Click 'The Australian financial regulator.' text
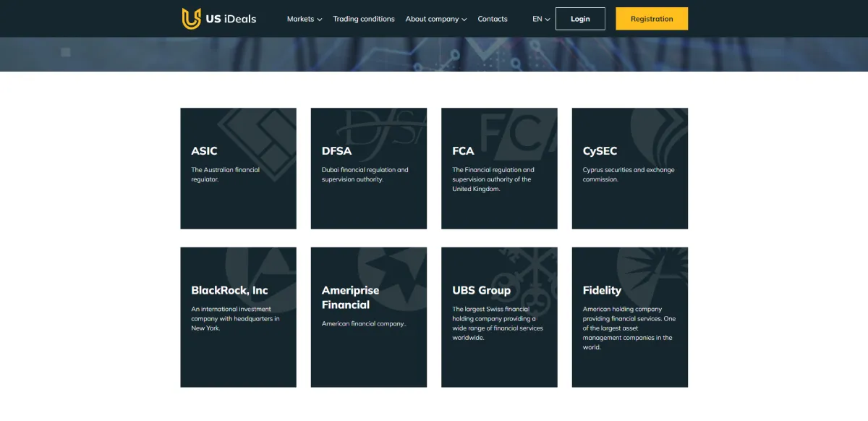 (x=225, y=174)
